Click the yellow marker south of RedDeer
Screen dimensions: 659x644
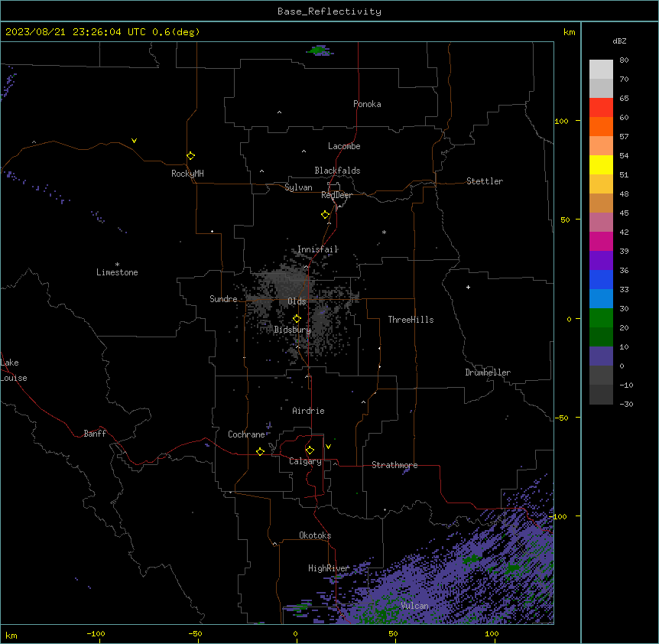coord(325,215)
